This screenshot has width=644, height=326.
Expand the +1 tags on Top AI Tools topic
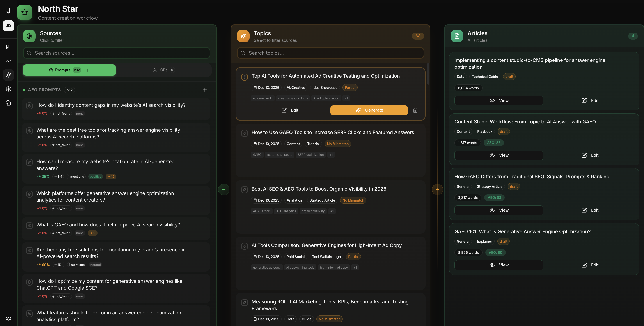point(346,98)
